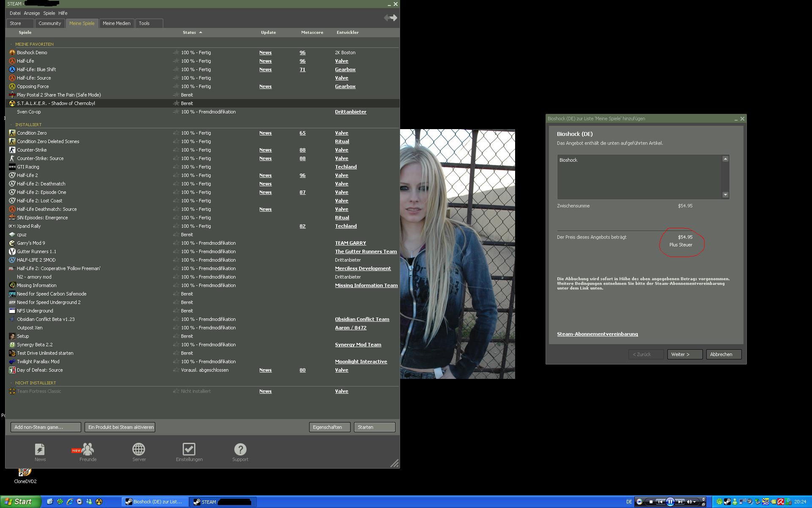Toggle favorite star for Garry's Mod 9
Viewport: 812px width, 508px height.
176,243
